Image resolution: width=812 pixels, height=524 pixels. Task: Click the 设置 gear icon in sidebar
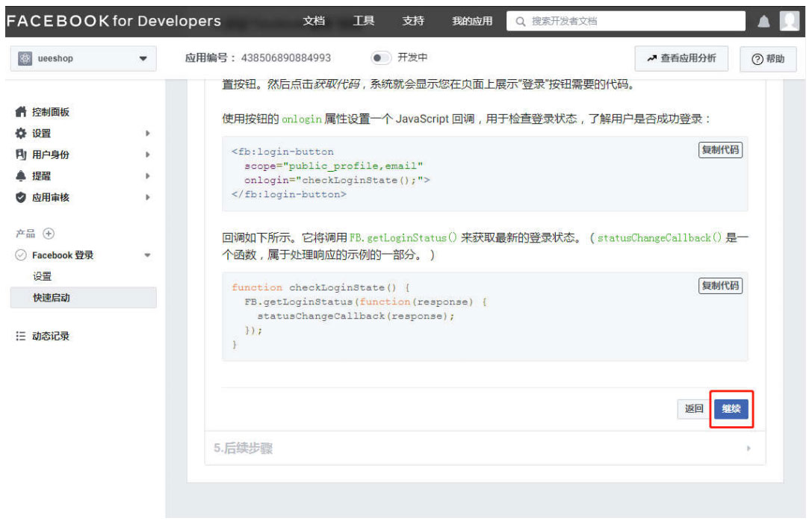tap(21, 134)
